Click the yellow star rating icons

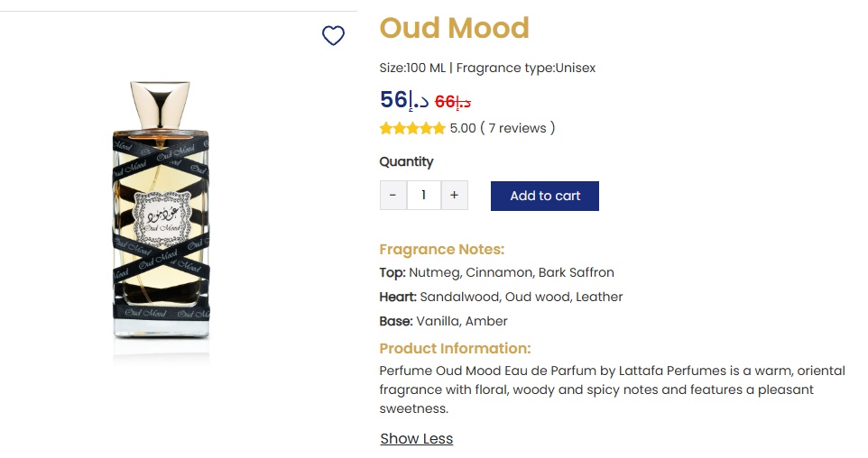(412, 128)
